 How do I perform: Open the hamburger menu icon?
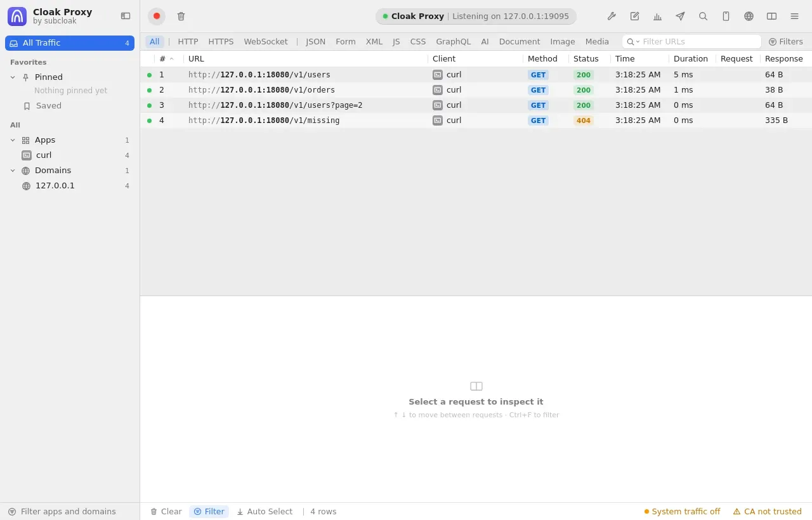794,16
